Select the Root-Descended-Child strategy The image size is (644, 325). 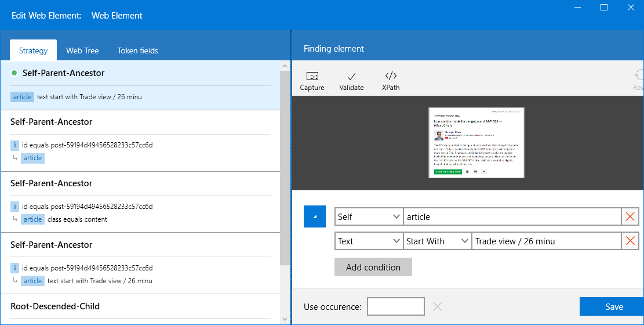pyautogui.click(x=55, y=306)
